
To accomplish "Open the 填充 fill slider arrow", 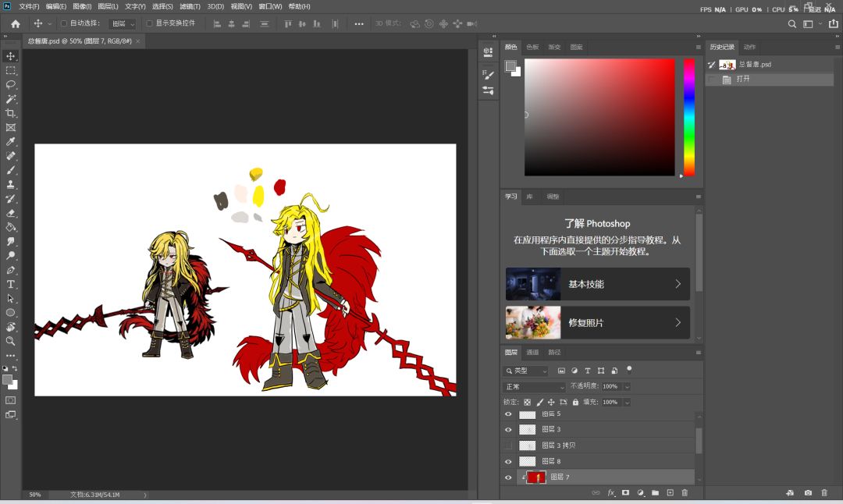I will [x=627, y=402].
